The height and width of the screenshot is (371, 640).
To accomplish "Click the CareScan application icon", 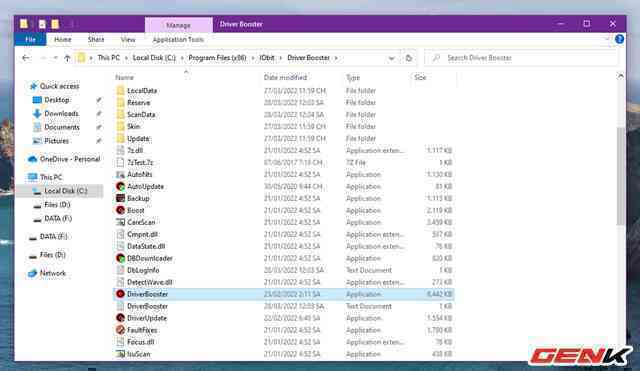I will click(x=120, y=222).
